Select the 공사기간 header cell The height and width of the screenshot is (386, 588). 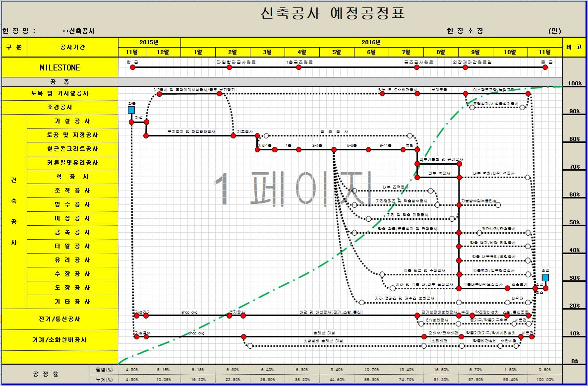(72, 47)
